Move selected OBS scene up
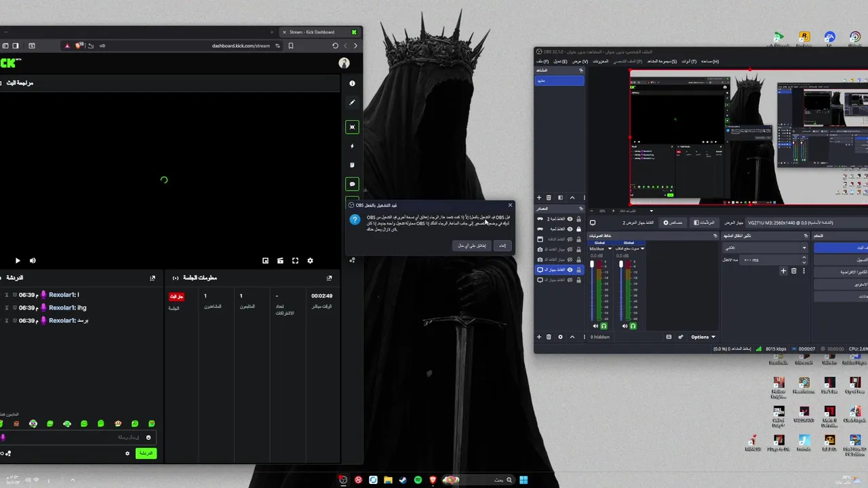This screenshot has height=488, width=868. point(572,197)
